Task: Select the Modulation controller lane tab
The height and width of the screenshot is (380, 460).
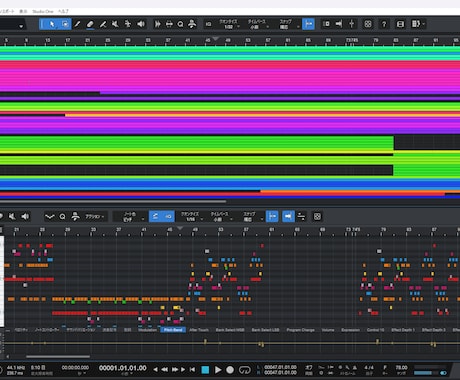Action: click(x=147, y=330)
